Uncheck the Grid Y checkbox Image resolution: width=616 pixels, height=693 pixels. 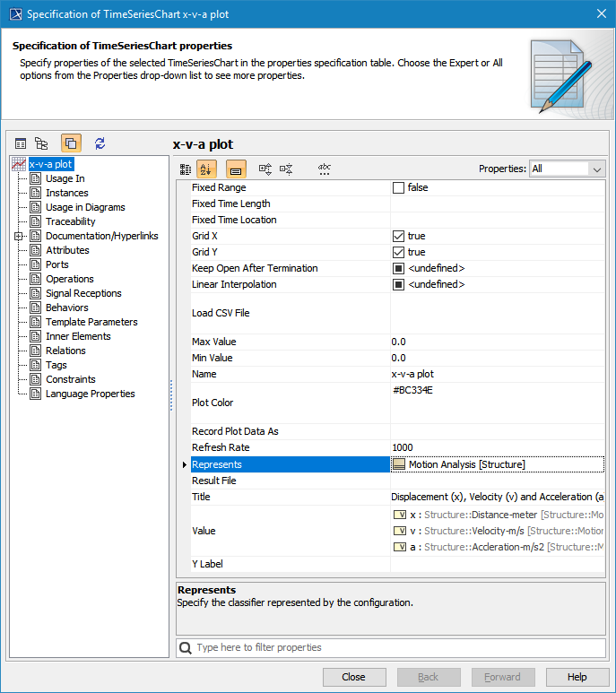point(398,252)
